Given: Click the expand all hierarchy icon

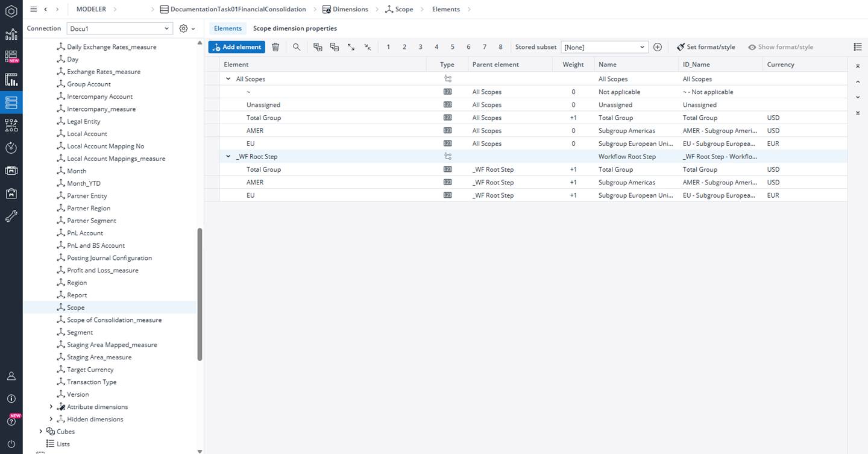Looking at the screenshot, I should point(351,47).
